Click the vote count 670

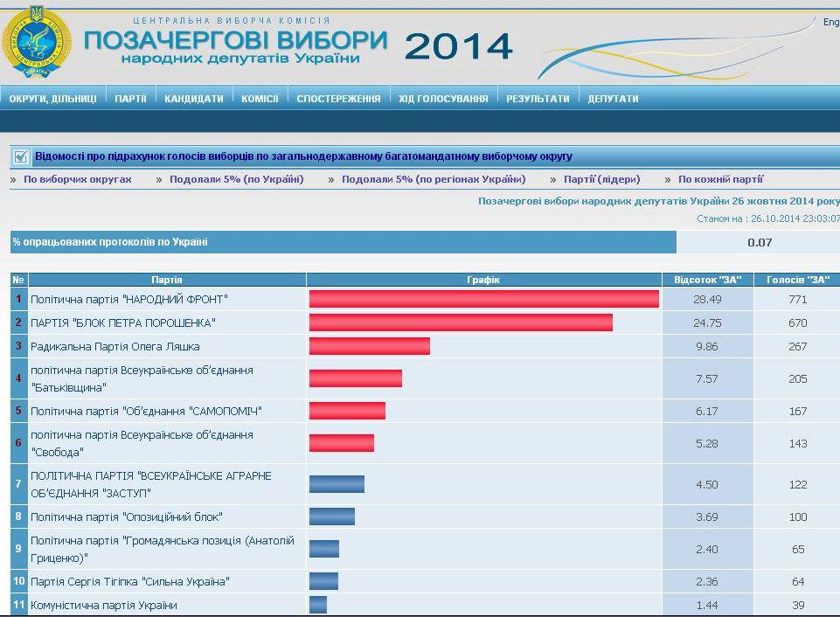pyautogui.click(x=798, y=323)
